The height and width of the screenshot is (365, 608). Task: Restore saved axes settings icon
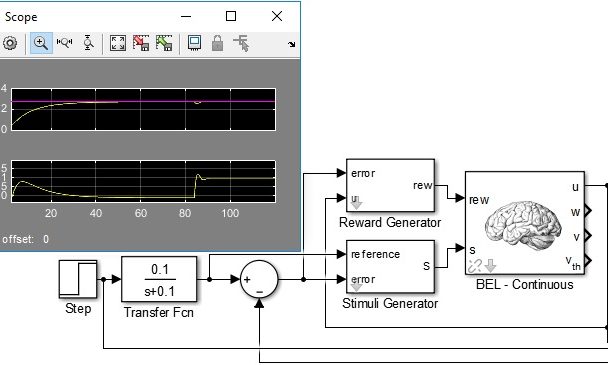(164, 43)
